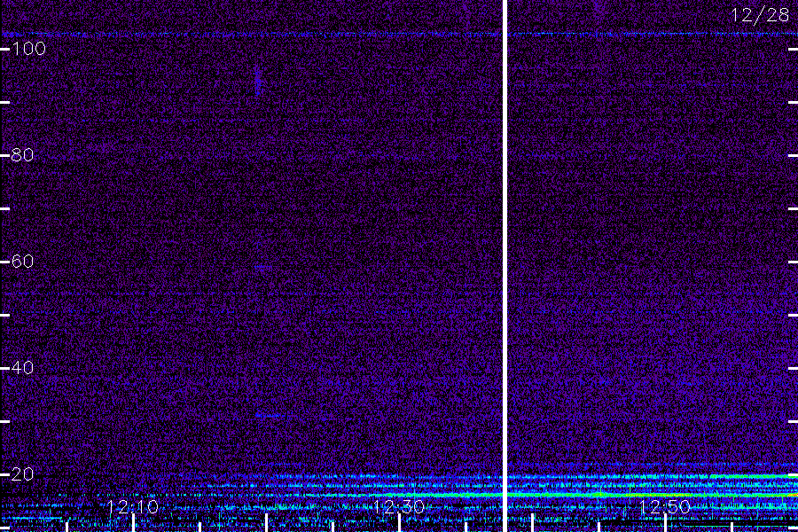This screenshot has height=532, width=798.
Task: Click the 80 frequency axis label
Action: [x=22, y=155]
